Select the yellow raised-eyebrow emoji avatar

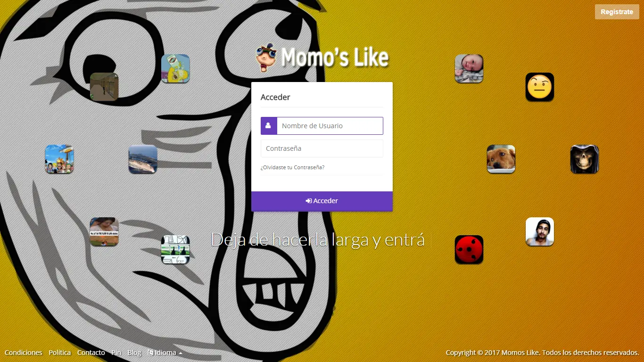click(x=540, y=87)
